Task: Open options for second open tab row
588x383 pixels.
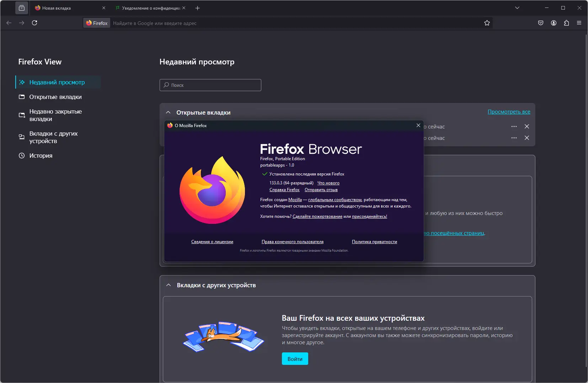Action: [x=514, y=138]
